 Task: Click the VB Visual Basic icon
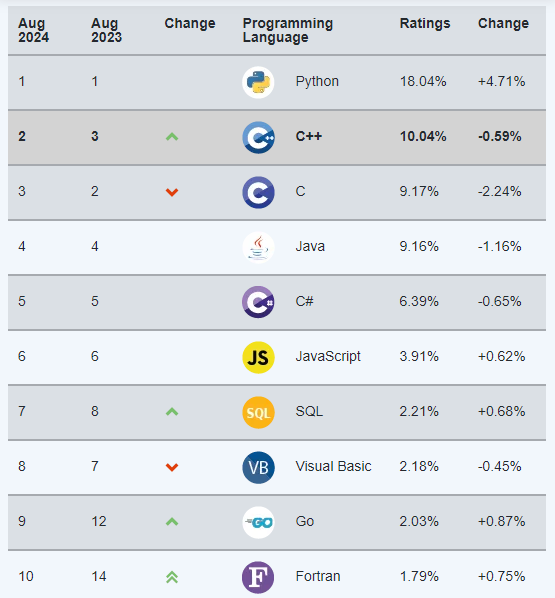coord(258,467)
